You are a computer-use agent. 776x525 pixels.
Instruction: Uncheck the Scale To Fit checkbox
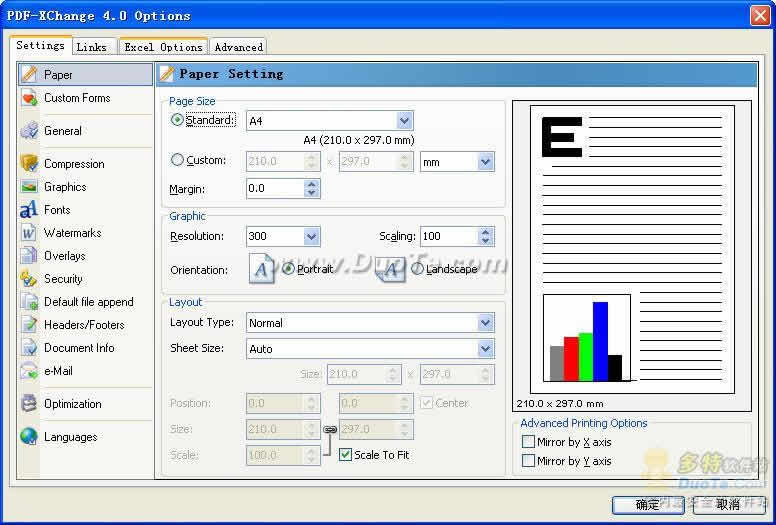345,454
